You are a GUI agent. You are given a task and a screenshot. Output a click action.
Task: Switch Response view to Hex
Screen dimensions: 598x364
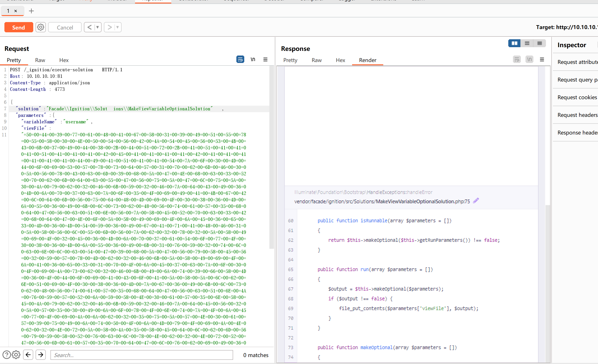click(x=340, y=60)
